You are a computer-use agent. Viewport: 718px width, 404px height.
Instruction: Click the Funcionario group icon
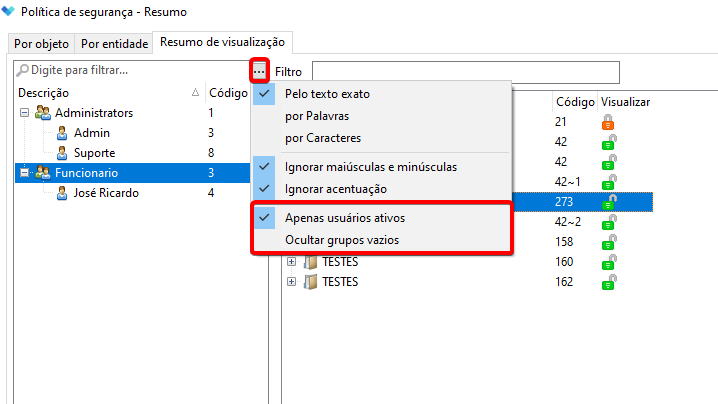[43, 173]
